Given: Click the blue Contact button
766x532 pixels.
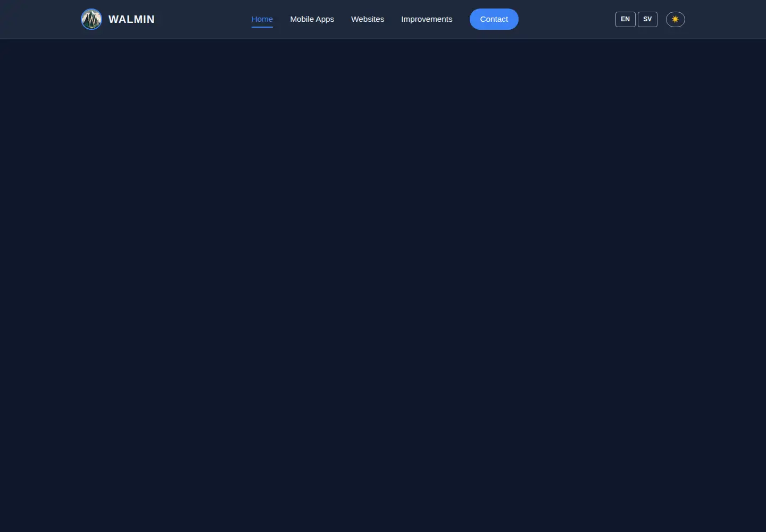Looking at the screenshot, I should (494, 19).
